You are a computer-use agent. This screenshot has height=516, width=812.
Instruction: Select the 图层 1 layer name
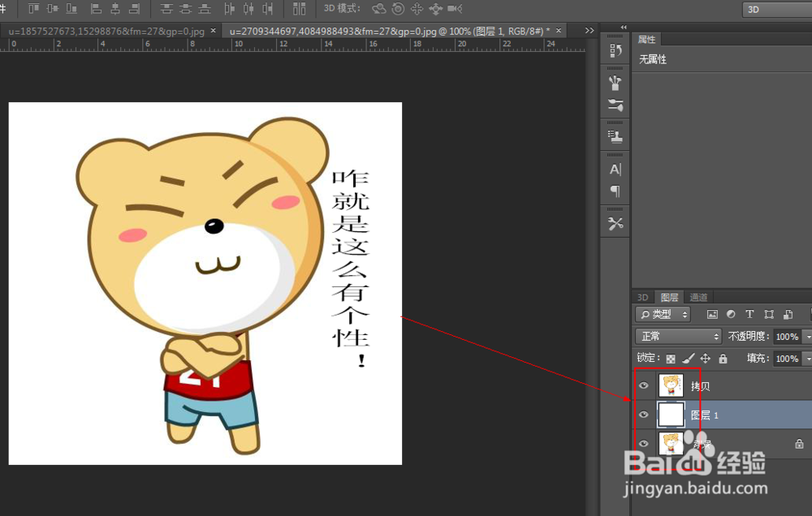pos(704,415)
